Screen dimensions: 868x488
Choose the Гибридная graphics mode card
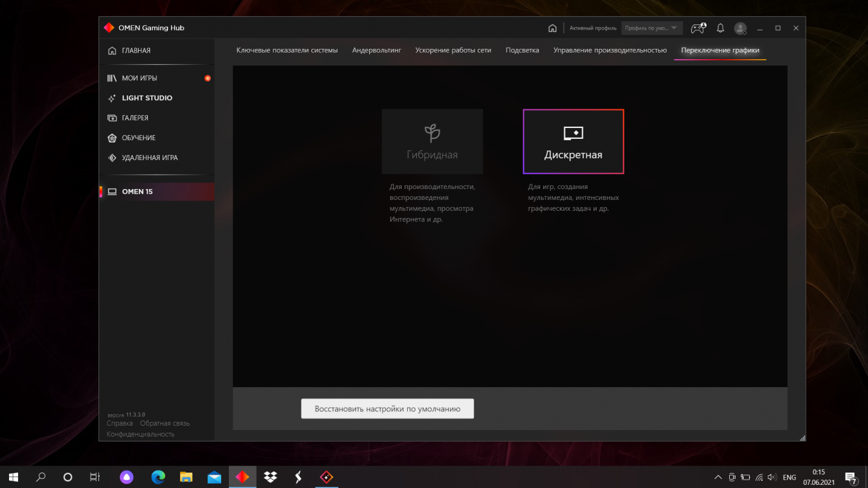[x=432, y=141]
